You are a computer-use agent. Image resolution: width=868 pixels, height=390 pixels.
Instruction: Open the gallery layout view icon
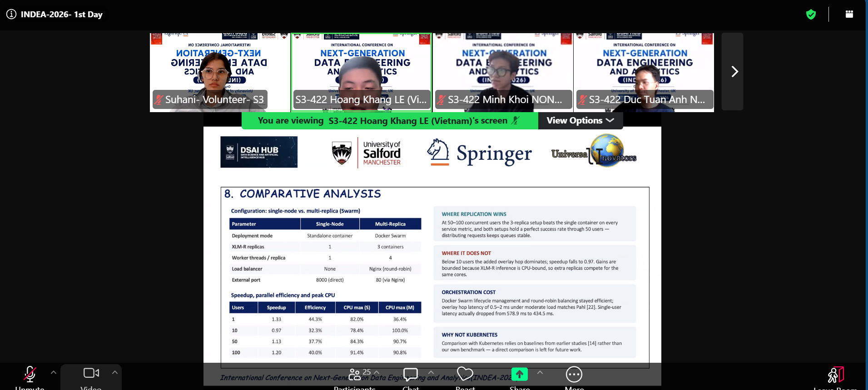849,14
